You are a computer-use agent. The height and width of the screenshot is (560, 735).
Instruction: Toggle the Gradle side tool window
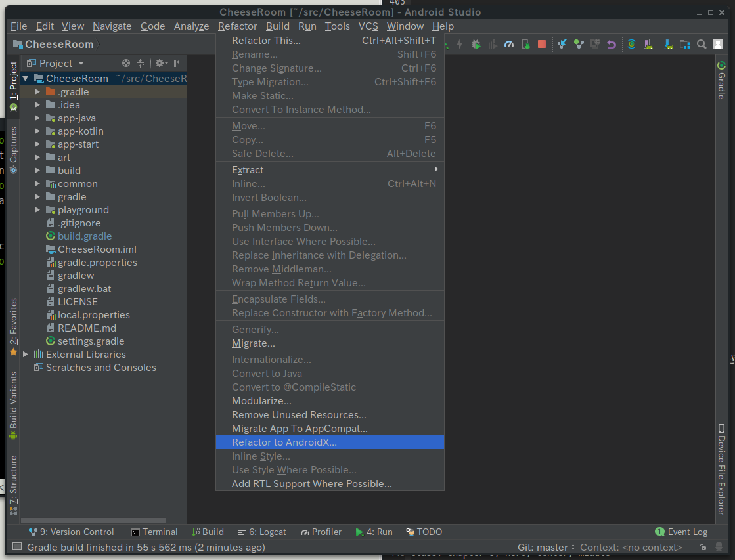coord(721,79)
